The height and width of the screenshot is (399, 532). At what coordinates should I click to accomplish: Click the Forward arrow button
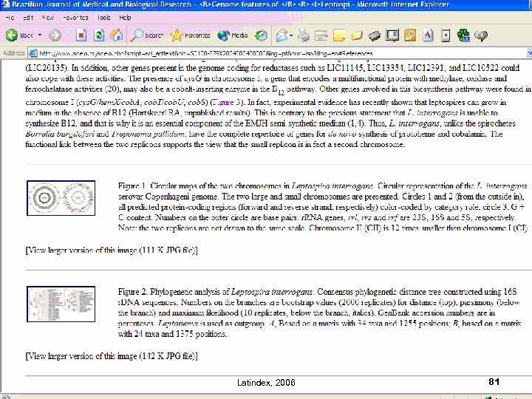pos(55,35)
